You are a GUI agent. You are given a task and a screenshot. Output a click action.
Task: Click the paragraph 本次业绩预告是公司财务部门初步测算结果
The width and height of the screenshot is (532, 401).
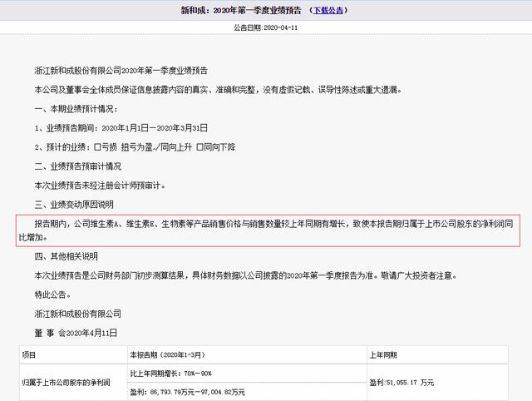point(246,275)
